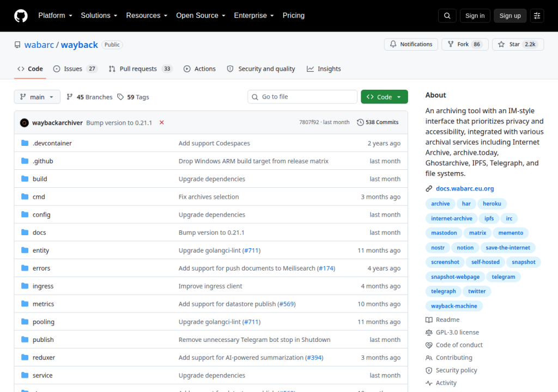Select the wayback-machine topic tag
The image size is (558, 392).
pyautogui.click(x=454, y=306)
